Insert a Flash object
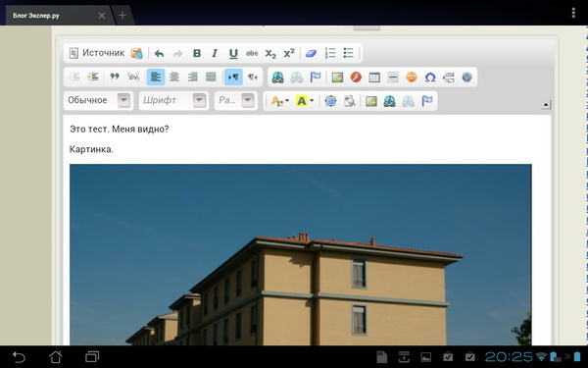The width and height of the screenshot is (588, 368). click(356, 78)
